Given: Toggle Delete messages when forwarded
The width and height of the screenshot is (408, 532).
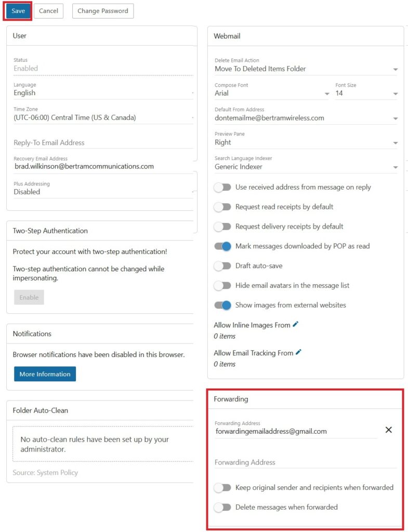Looking at the screenshot, I should (x=222, y=507).
